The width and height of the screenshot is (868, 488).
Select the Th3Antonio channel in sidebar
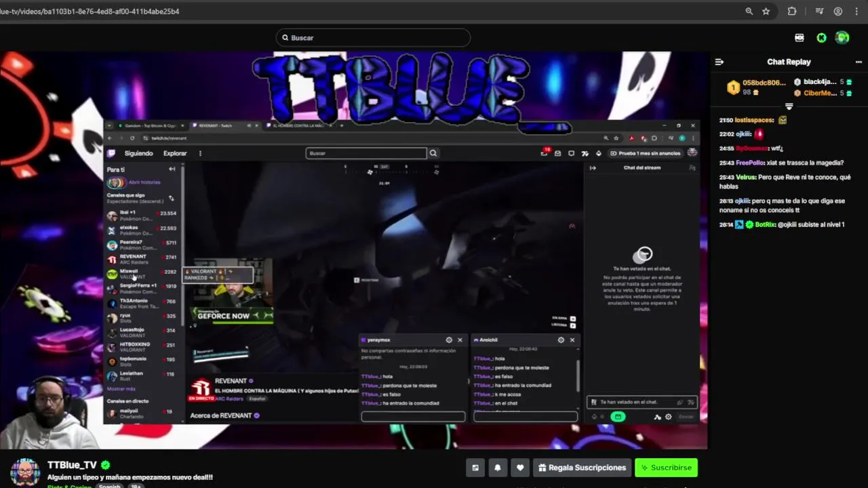(x=142, y=303)
